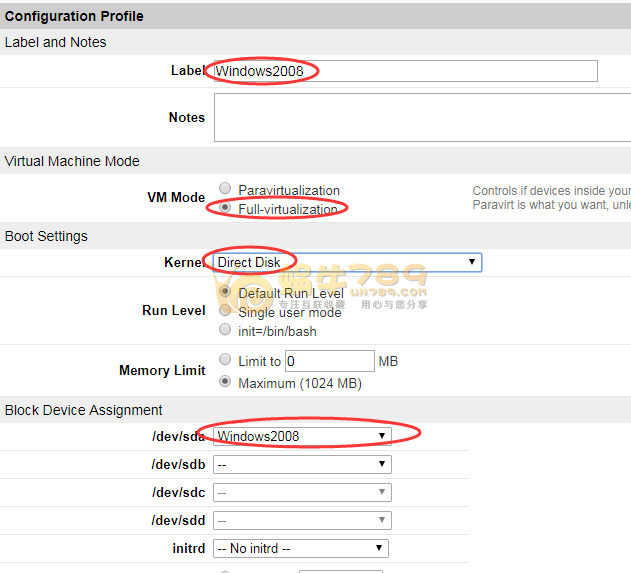Select the Maximum (1024 MB) radio button

click(x=226, y=382)
